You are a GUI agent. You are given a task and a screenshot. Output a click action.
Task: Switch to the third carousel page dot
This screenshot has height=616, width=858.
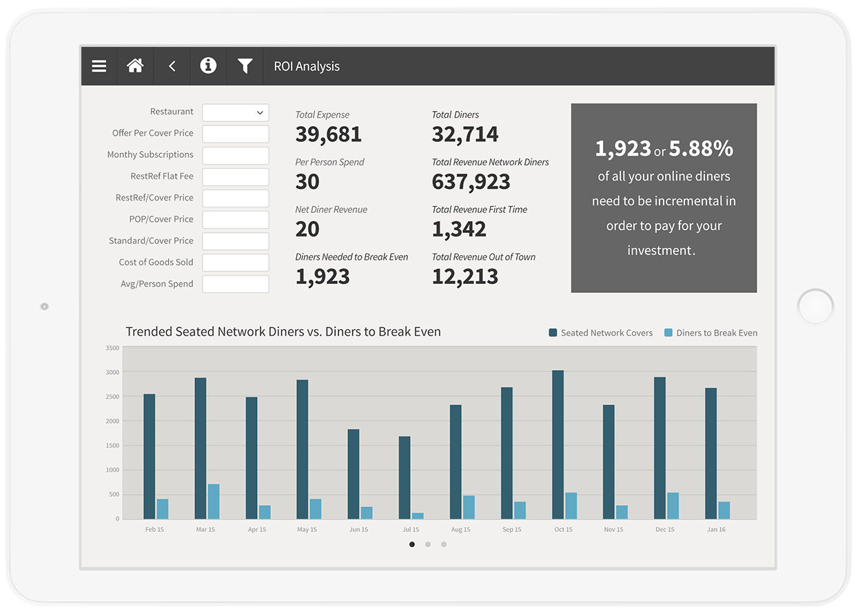[444, 544]
